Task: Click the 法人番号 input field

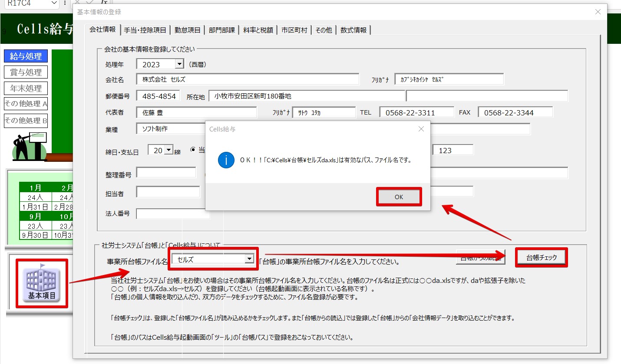Action: pos(173,214)
